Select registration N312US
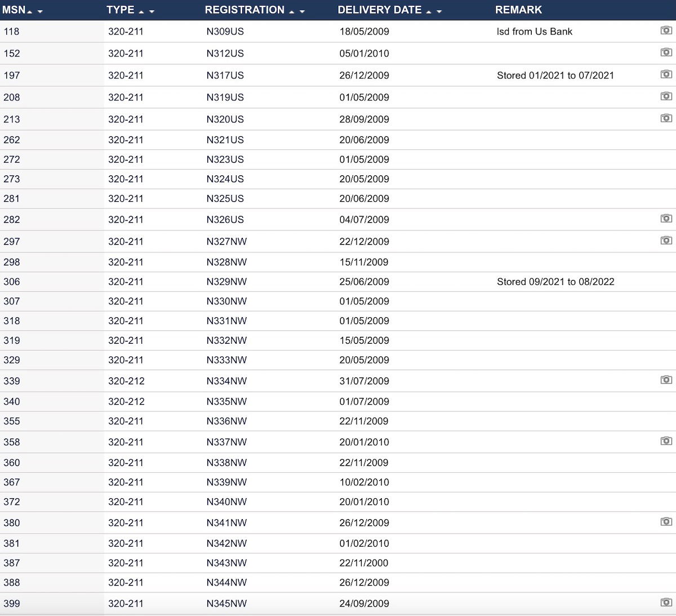This screenshot has height=616, width=676. coord(225,54)
